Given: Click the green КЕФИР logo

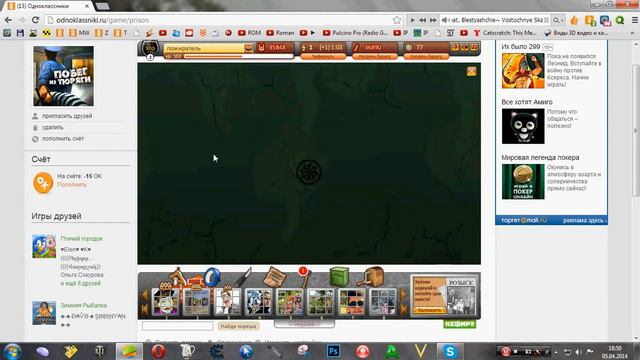Looking at the screenshot, I should coord(460,324).
